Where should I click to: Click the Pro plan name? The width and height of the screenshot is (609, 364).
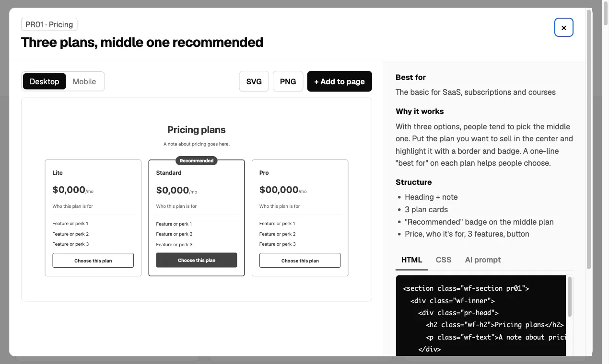click(264, 172)
